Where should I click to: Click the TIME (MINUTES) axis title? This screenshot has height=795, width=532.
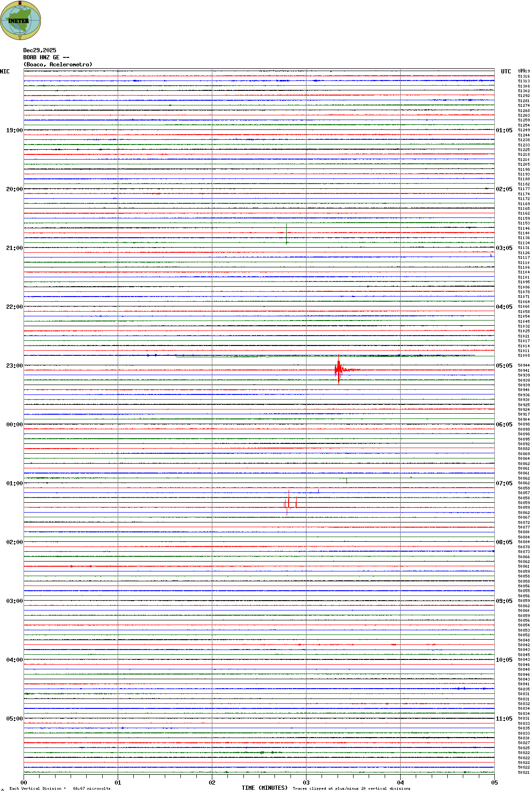point(265,788)
